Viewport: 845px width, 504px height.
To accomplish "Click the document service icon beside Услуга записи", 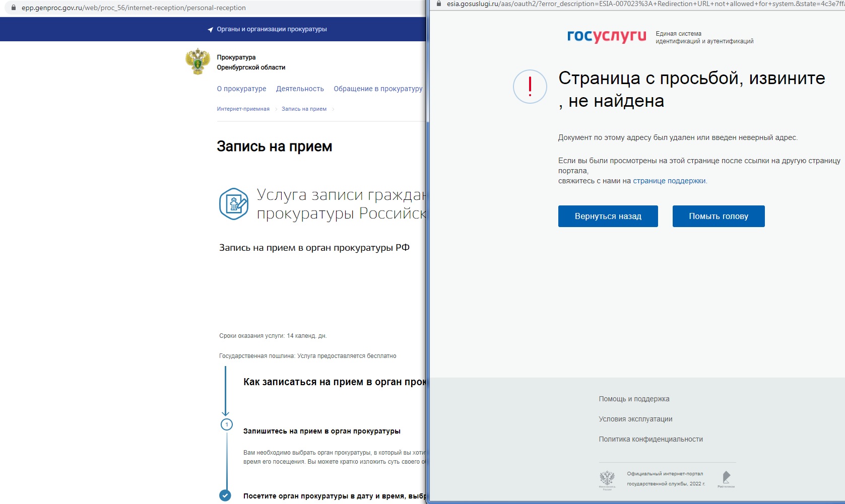I will [x=234, y=204].
